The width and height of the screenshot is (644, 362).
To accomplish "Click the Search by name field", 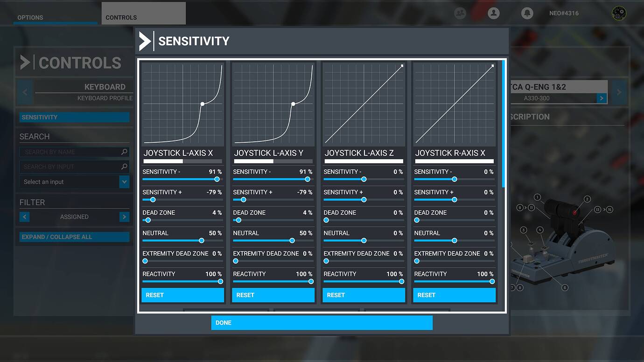I will tap(70, 152).
